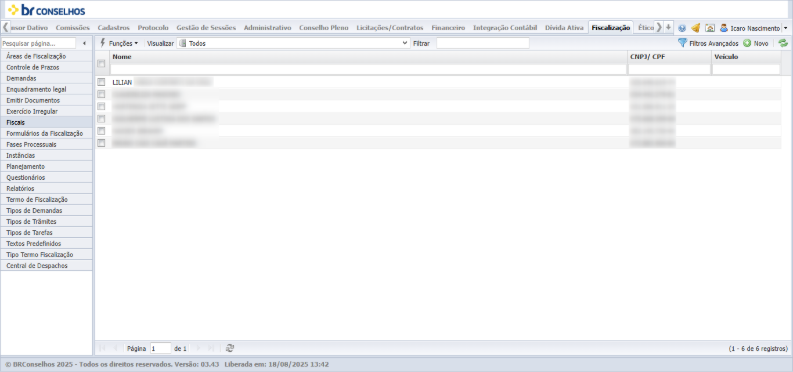This screenshot has height=372, width=793.
Task: Collapse sidebar with small arrow
Action: click(x=84, y=43)
